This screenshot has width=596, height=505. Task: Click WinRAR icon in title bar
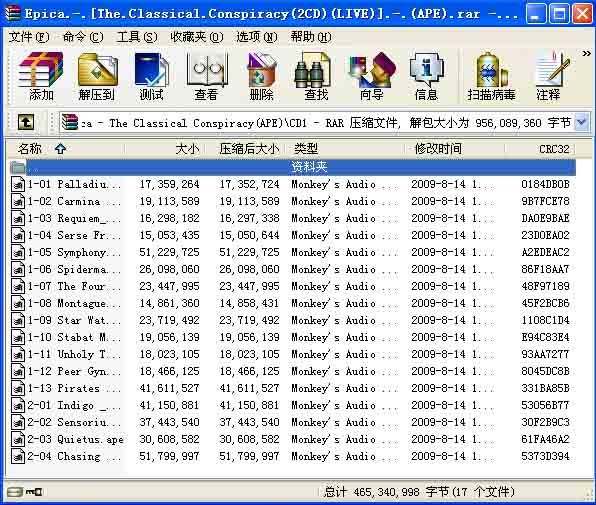click(13, 13)
